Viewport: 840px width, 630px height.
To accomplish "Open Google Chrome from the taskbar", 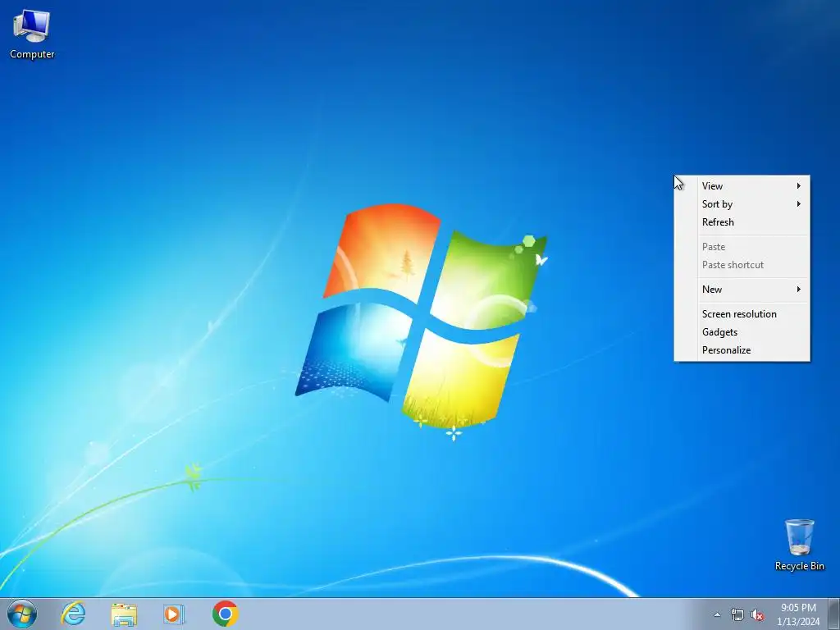I will 225,614.
